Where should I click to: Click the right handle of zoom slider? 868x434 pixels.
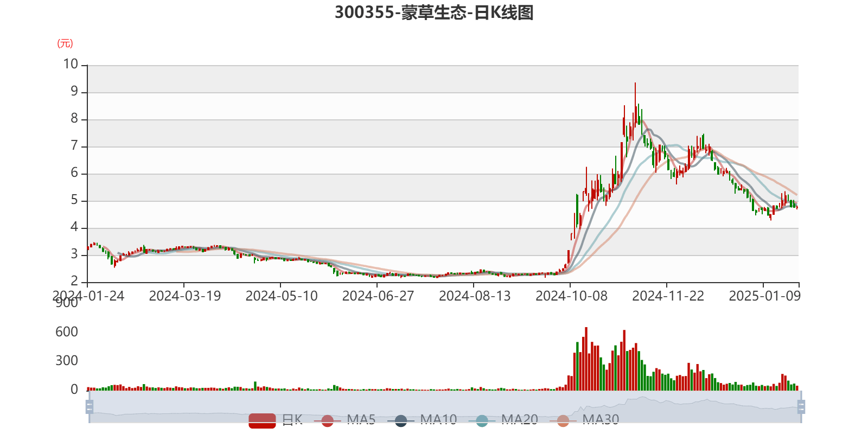802,406
